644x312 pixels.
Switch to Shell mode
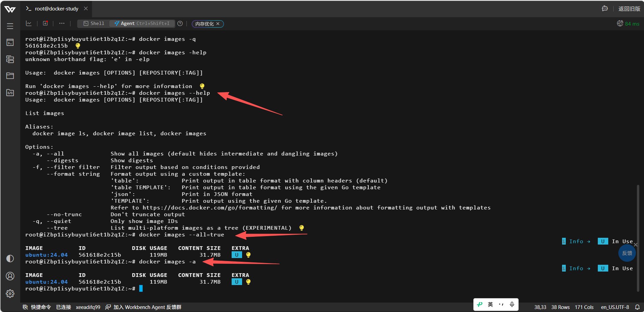[94, 23]
